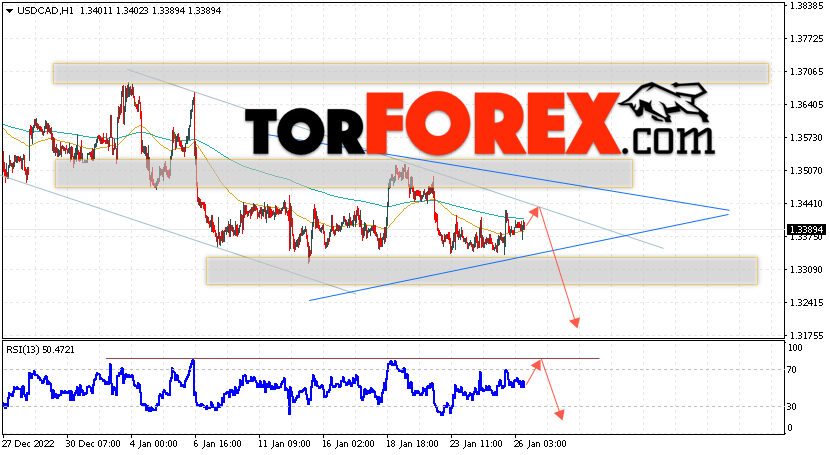Click the 16 Jan 02:00 time label
Viewport: 830px width, 455px height.
pos(348,443)
